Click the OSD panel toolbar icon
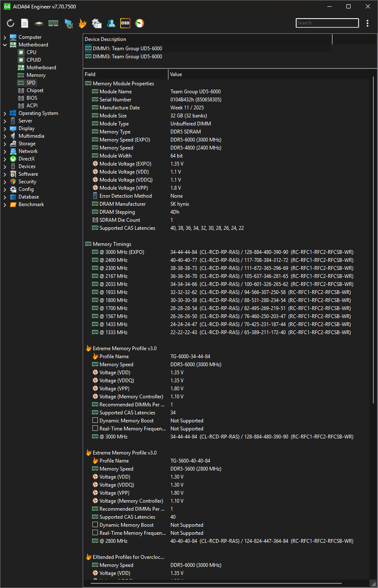Screen dimensions: 378x588 tap(125, 23)
